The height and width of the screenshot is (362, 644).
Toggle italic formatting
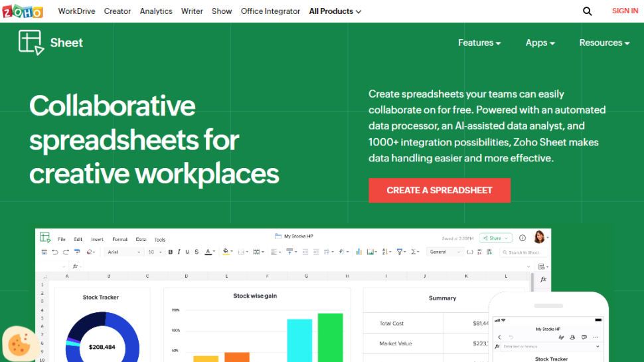[179, 252]
